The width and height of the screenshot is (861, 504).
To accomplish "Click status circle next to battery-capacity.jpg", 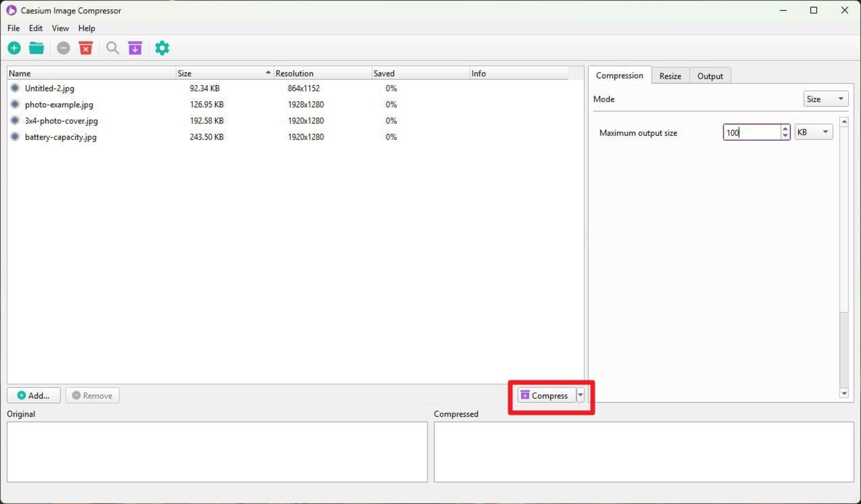I will [x=15, y=137].
